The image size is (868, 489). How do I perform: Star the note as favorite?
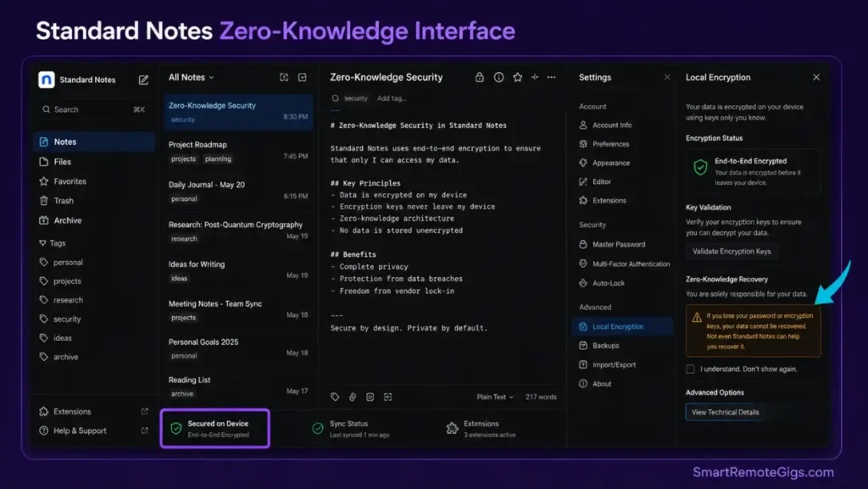[518, 77]
